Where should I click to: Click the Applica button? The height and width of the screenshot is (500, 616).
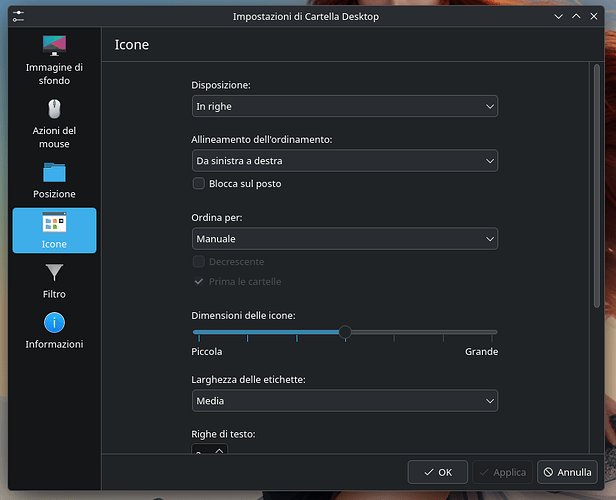click(502, 472)
